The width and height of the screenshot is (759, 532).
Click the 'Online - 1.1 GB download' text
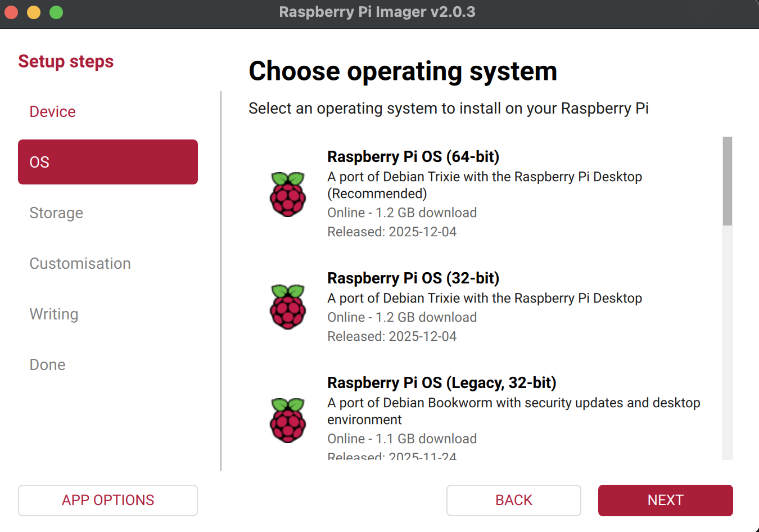[402, 439]
